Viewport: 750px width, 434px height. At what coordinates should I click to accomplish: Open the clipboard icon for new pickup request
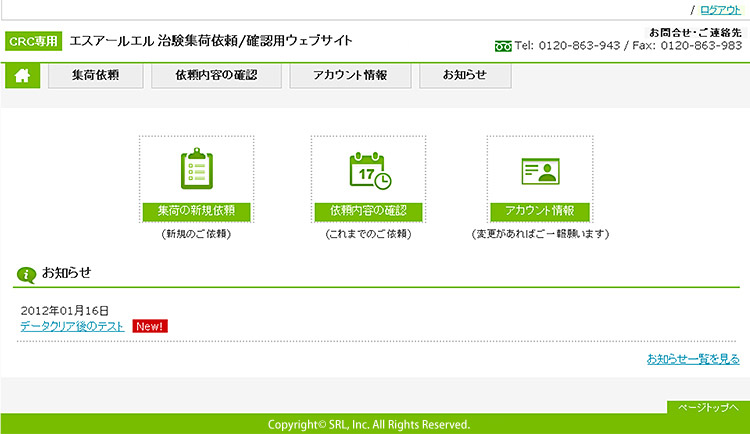197,170
